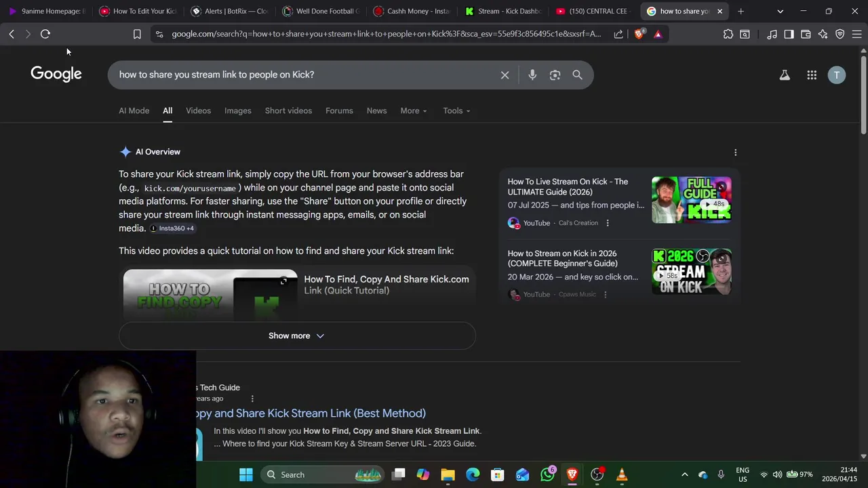Open Brave VPN shield icon
This screenshot has width=868, height=488.
pos(840,34)
